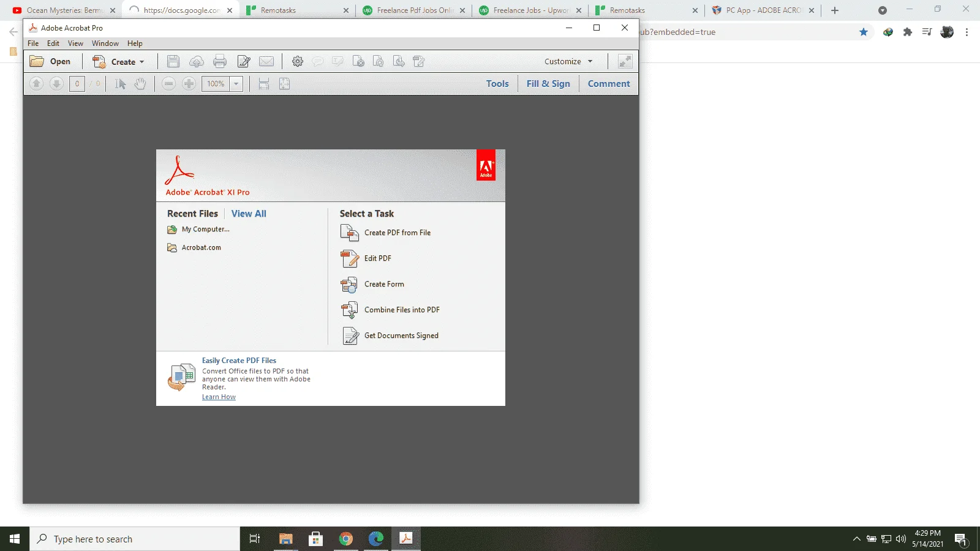Choose Create PDF from File task

(385, 233)
